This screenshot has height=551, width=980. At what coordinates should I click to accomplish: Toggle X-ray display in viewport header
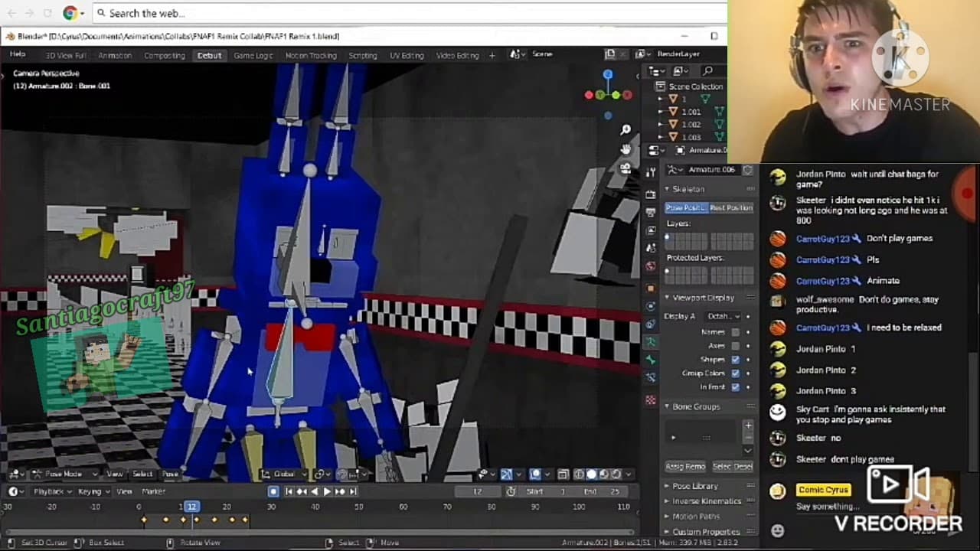[x=563, y=474]
